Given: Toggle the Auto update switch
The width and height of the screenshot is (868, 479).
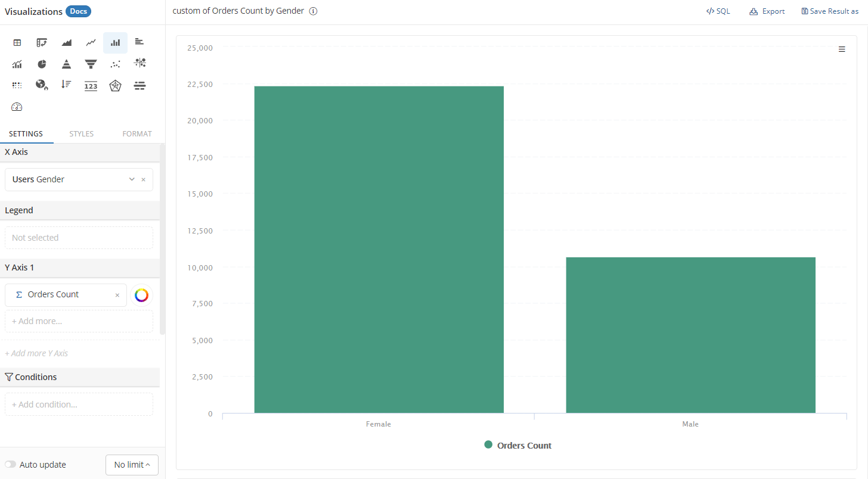Looking at the screenshot, I should 11,465.
